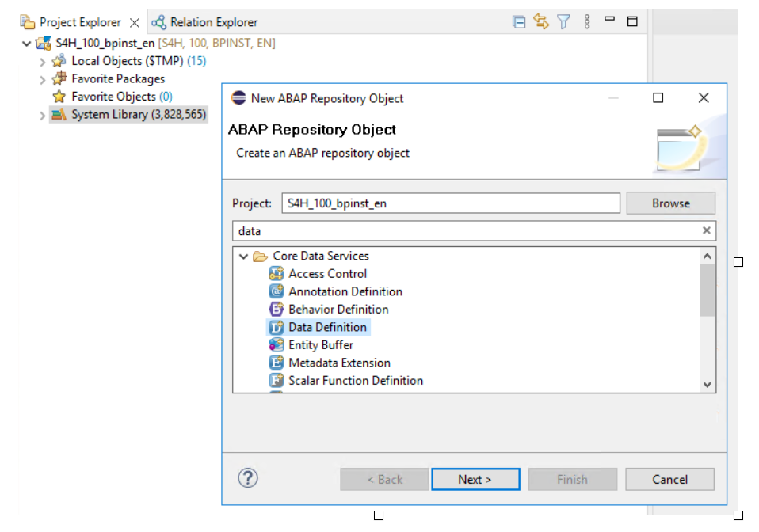The width and height of the screenshot is (759, 532).
Task: Select the Behavior Definition object type
Action: click(338, 309)
